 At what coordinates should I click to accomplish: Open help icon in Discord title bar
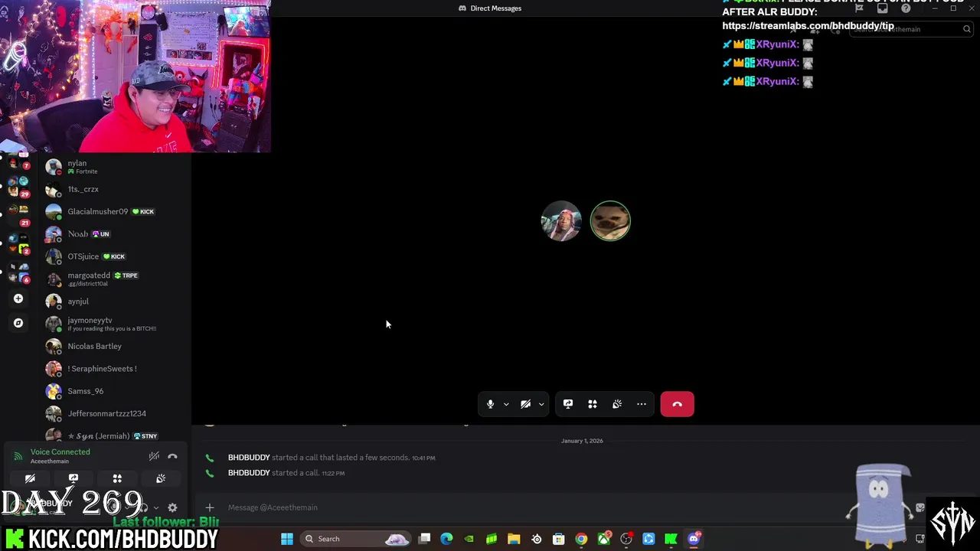[x=906, y=8]
